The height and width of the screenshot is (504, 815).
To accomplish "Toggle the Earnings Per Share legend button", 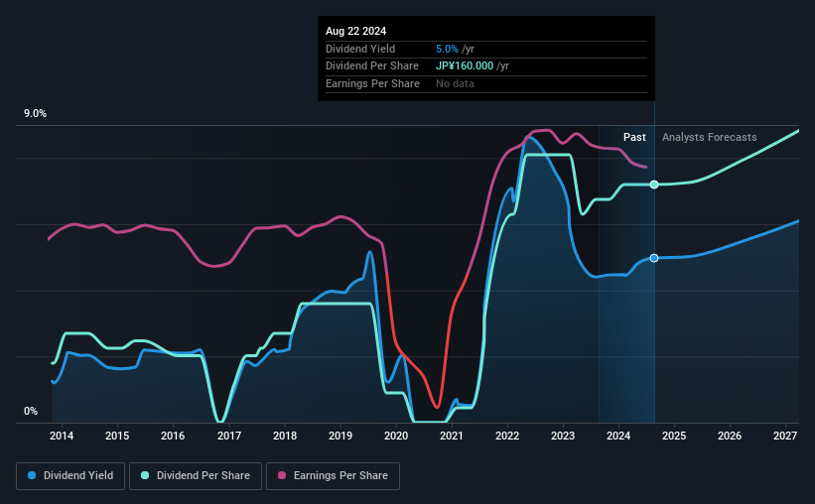I will pos(333,476).
